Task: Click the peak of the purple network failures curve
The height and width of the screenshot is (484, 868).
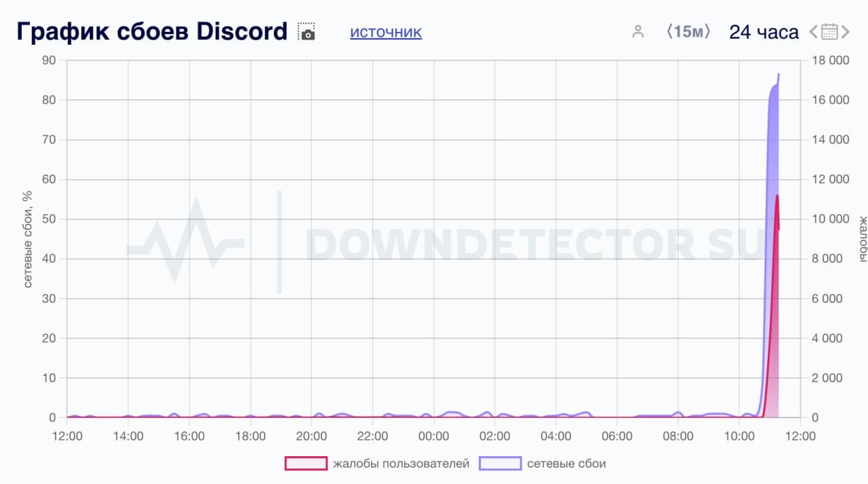Action: click(x=778, y=74)
